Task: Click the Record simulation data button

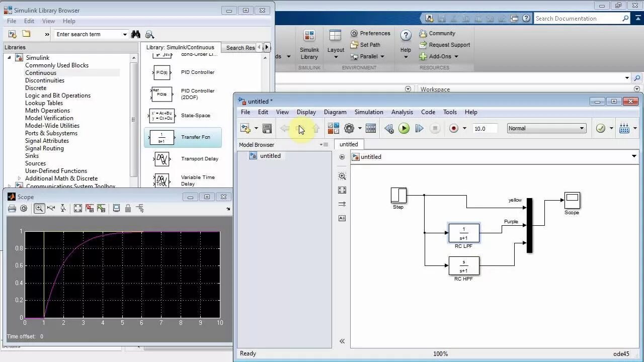Action: coord(454,129)
